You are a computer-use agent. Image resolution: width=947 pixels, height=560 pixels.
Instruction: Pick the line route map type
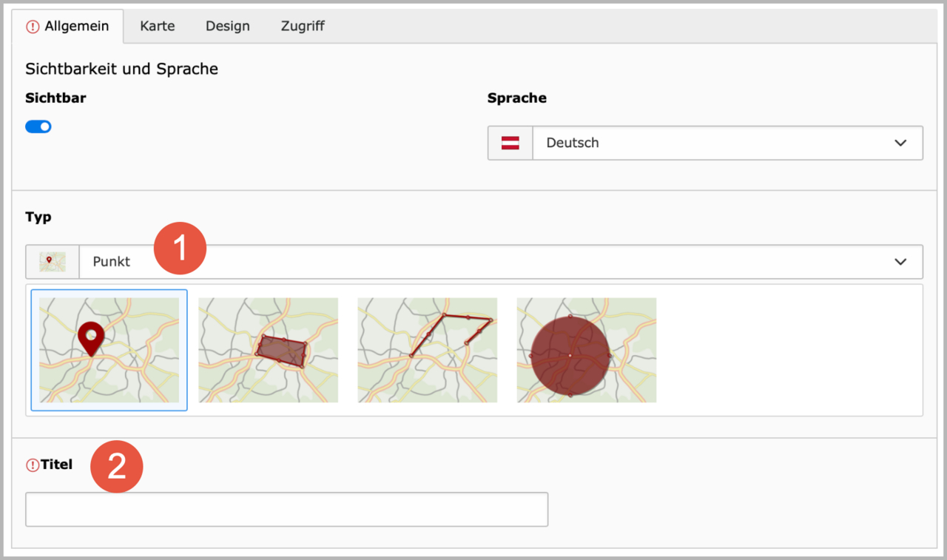[x=428, y=350]
